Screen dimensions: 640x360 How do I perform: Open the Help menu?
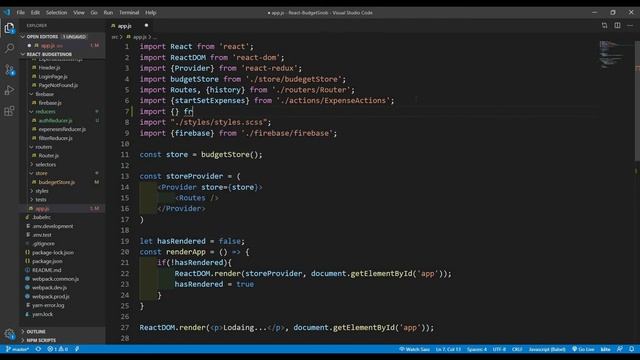151,13
